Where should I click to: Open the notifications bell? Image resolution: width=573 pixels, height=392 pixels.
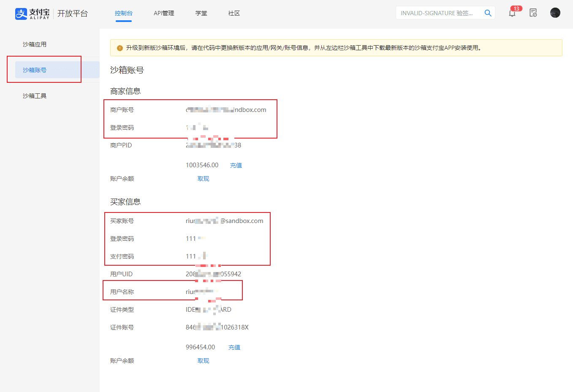click(x=512, y=13)
